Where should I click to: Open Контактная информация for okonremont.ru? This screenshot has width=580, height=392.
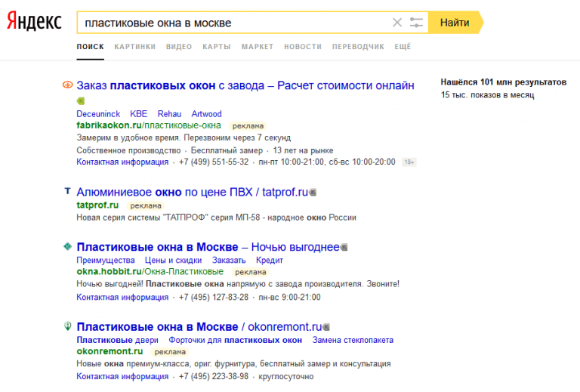coord(122,376)
